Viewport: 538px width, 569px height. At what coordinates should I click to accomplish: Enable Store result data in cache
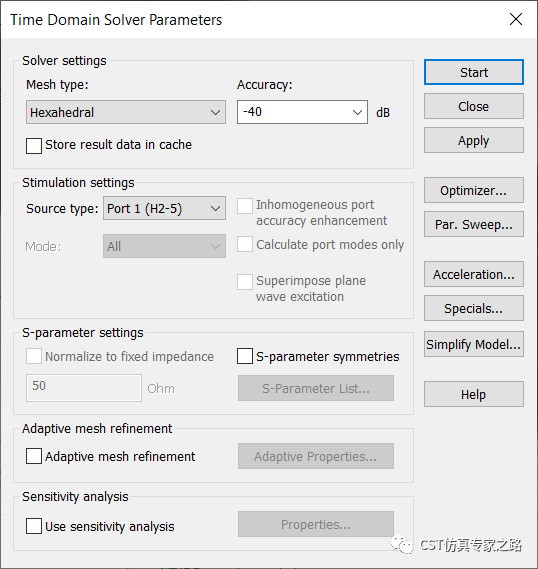[x=34, y=146]
